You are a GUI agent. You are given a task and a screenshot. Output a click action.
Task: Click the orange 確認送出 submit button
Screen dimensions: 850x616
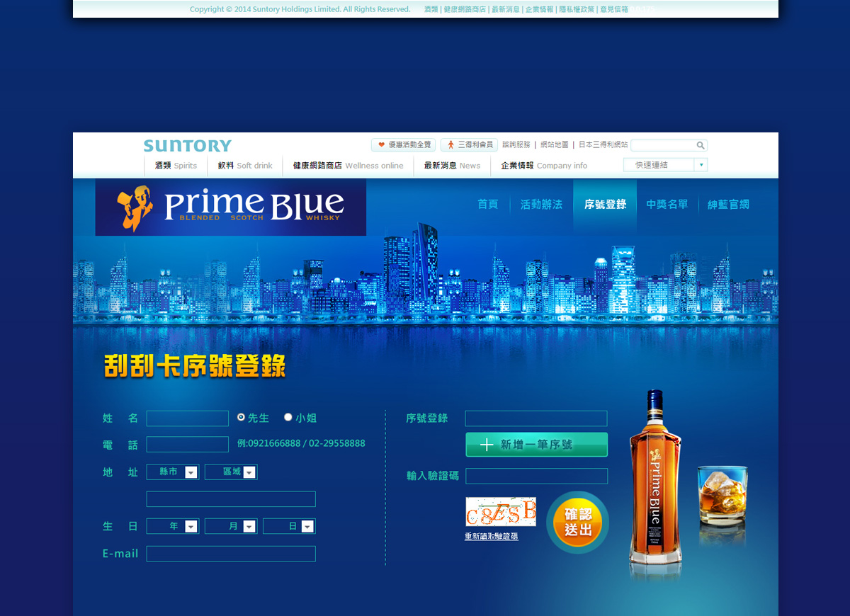(577, 523)
